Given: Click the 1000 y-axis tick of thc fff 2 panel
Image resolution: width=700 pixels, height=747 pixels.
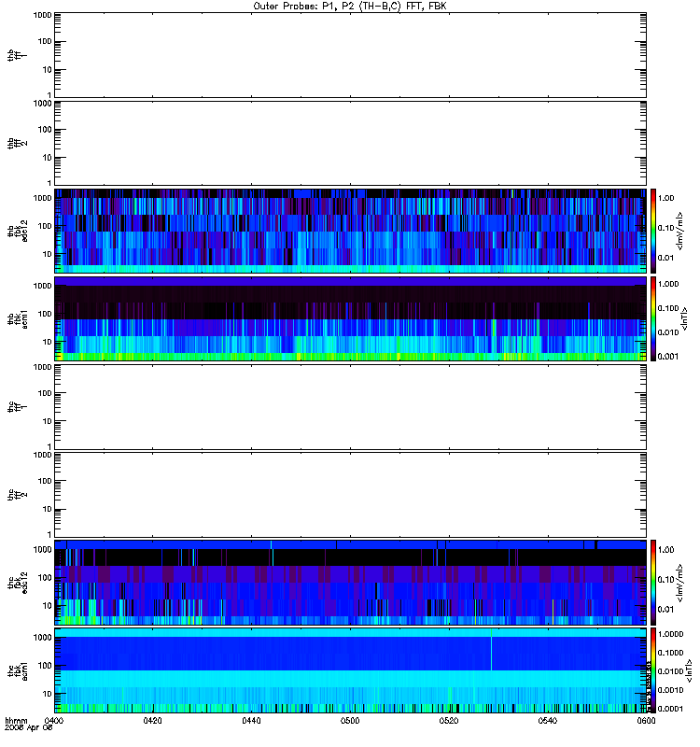Looking at the screenshot, I should [x=42, y=455].
